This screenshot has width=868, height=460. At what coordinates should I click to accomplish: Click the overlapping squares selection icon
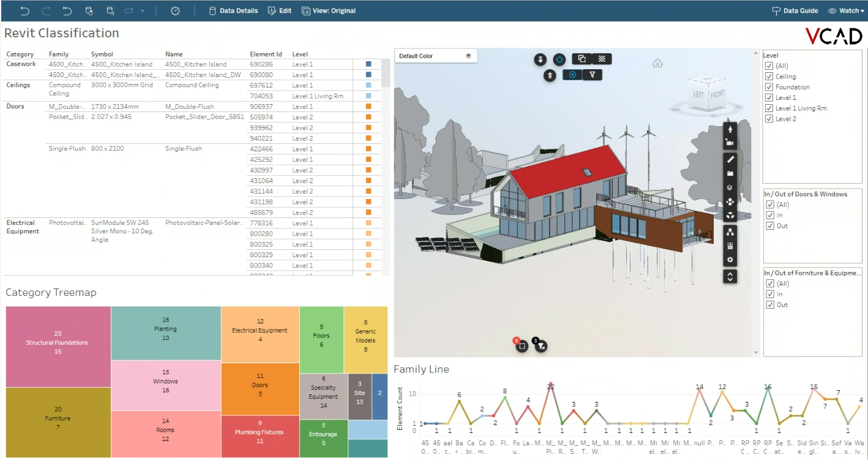(x=582, y=59)
